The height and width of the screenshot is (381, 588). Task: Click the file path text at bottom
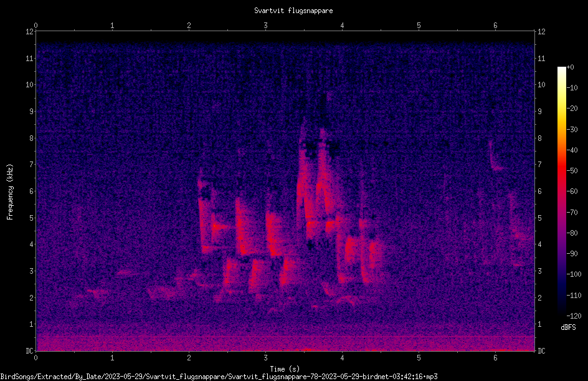click(219, 377)
